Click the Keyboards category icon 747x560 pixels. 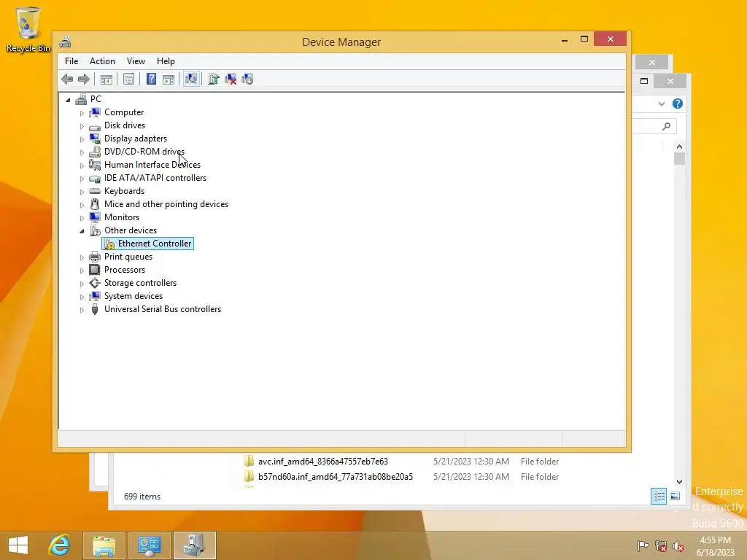(95, 191)
